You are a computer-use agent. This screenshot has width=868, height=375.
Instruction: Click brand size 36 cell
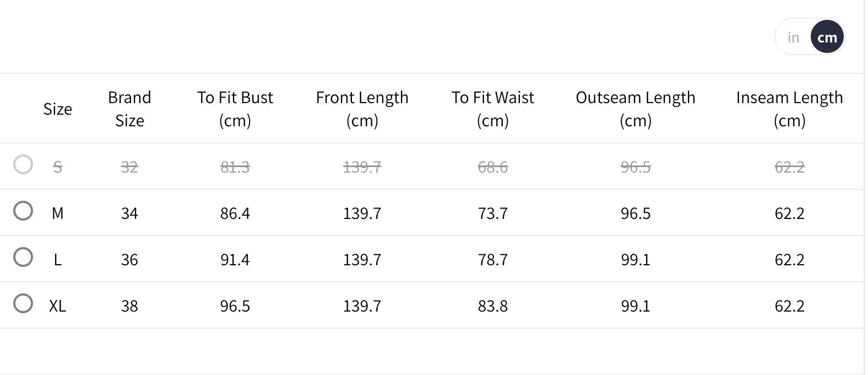pos(129,260)
